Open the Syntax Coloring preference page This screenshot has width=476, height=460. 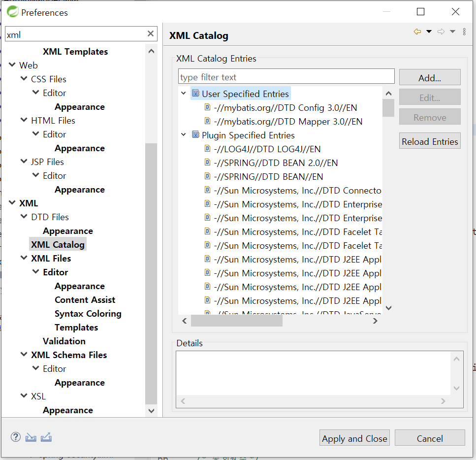coord(88,314)
